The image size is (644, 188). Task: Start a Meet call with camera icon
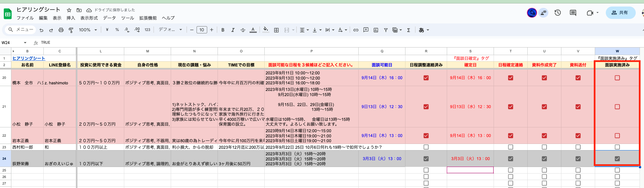pos(590,13)
